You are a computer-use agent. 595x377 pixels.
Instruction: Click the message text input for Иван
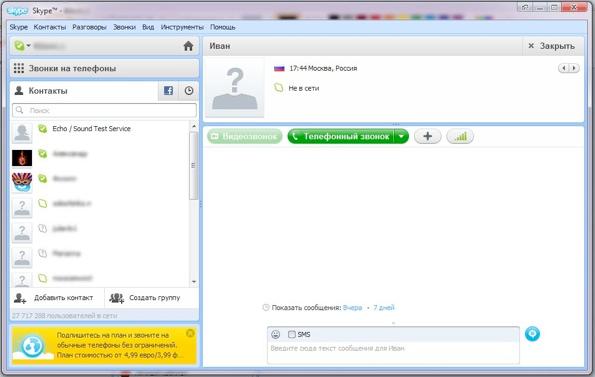(393, 352)
